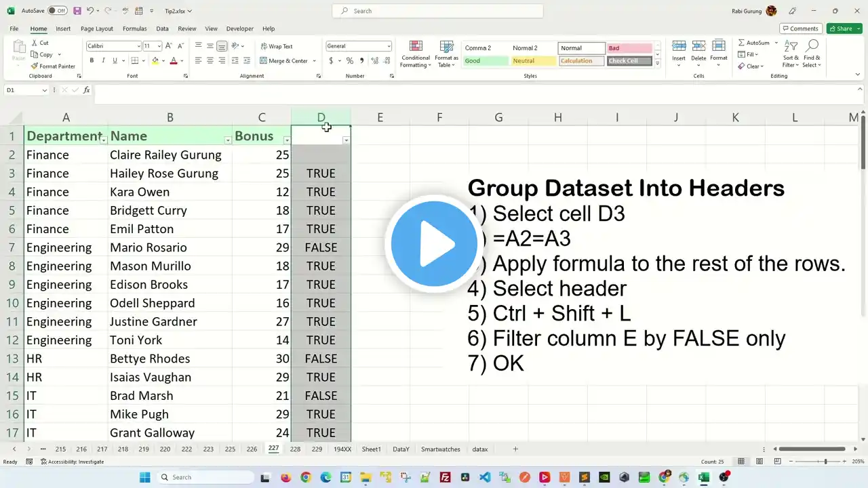Open Sort & Filter tool
868x488 pixels.
[x=791, y=53]
